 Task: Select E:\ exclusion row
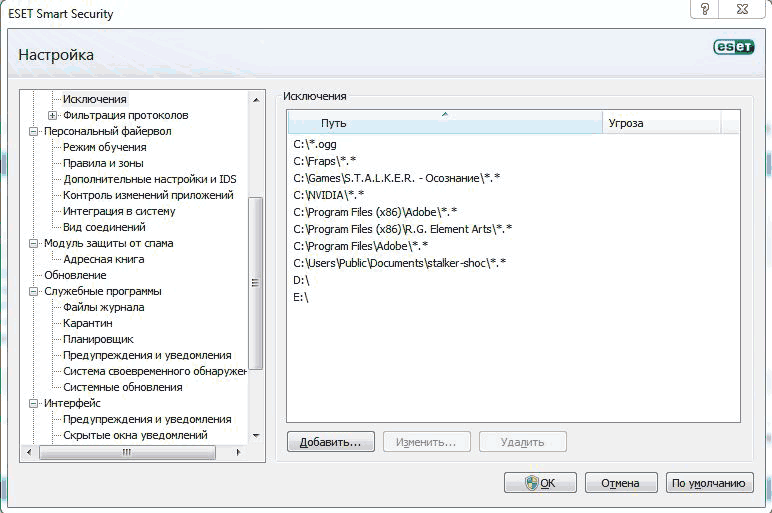pos(513,297)
